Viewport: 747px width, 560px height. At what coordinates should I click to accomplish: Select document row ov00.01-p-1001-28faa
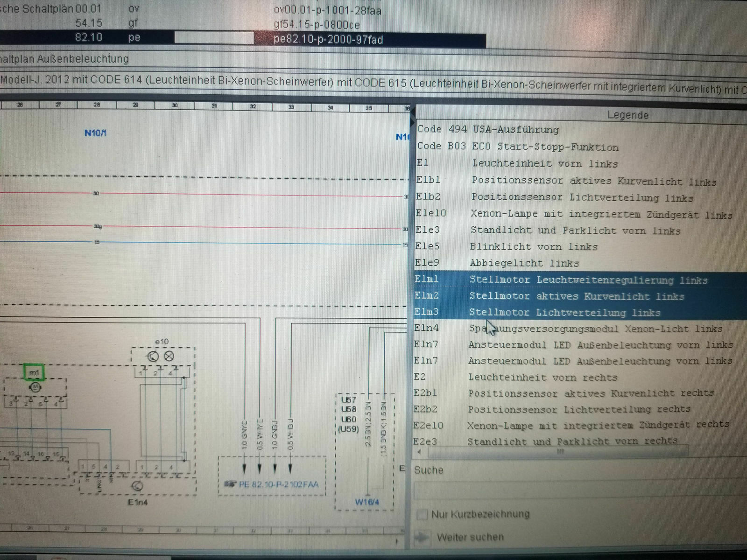[327, 10]
